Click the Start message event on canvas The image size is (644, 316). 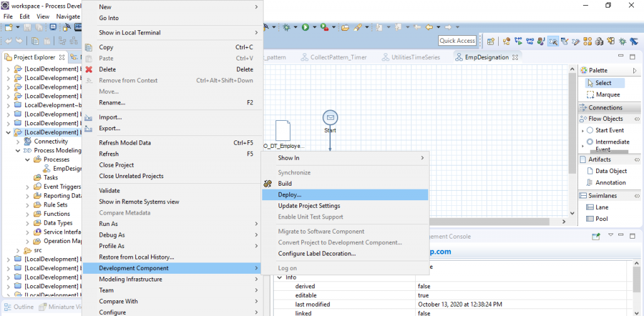[330, 118]
